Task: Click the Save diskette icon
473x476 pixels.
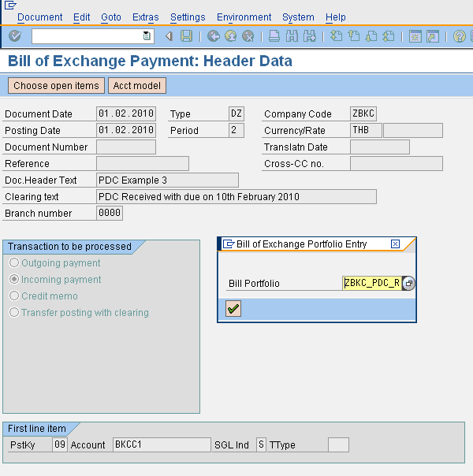Action: coord(186,36)
